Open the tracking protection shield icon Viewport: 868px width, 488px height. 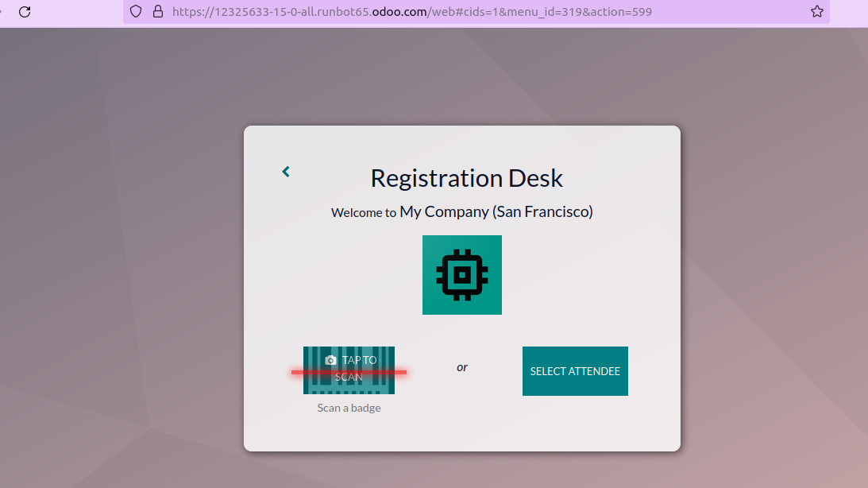(x=136, y=12)
